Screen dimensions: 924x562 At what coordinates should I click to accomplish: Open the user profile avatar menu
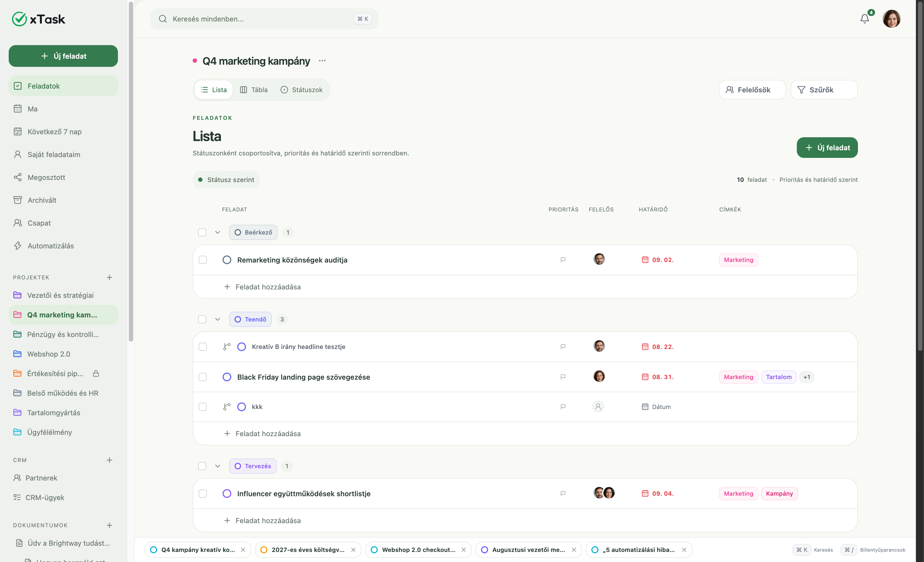click(891, 19)
